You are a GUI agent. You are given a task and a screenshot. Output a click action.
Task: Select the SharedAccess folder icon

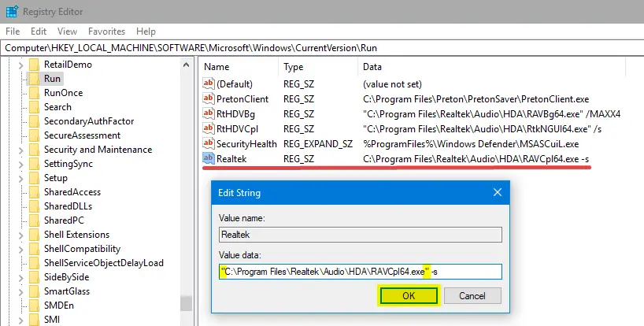(34, 191)
